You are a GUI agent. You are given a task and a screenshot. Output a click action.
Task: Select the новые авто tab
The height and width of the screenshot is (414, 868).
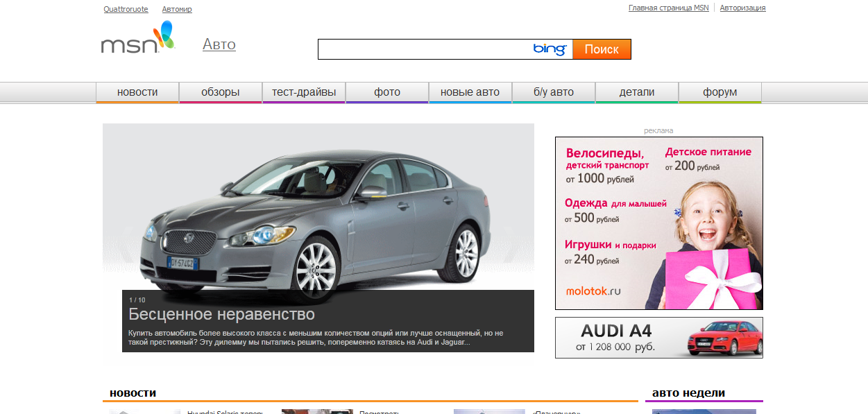coord(470,92)
